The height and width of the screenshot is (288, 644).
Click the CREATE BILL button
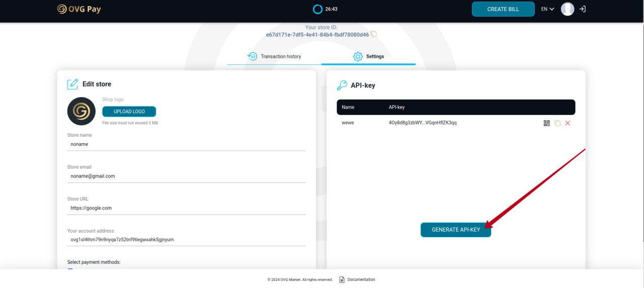click(x=503, y=9)
